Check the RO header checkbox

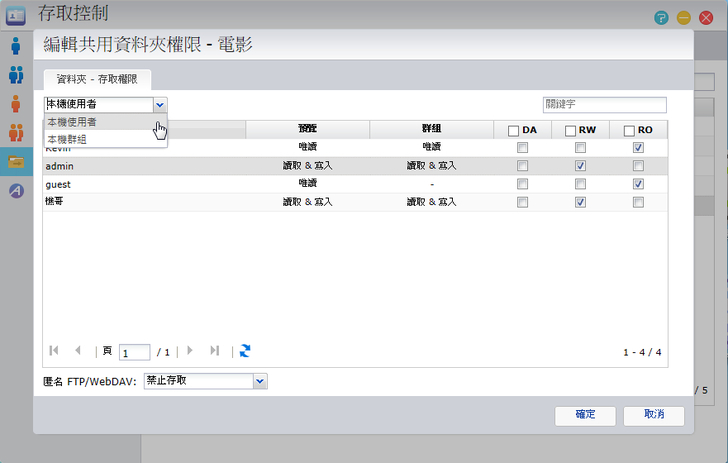coord(628,130)
